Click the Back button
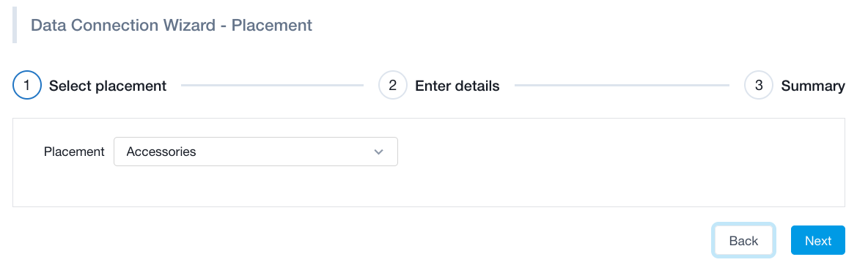Viewport: 868px width, 276px height. coord(743,241)
